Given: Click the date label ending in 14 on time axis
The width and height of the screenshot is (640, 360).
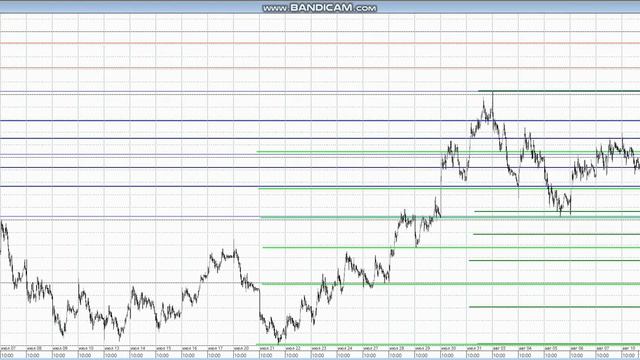Looking at the screenshot, I should coord(138,349).
